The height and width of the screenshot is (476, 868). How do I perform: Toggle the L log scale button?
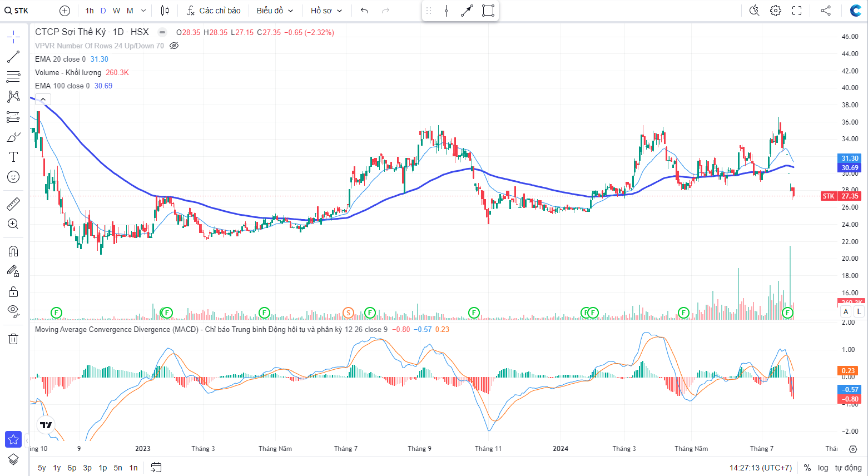coord(859,311)
